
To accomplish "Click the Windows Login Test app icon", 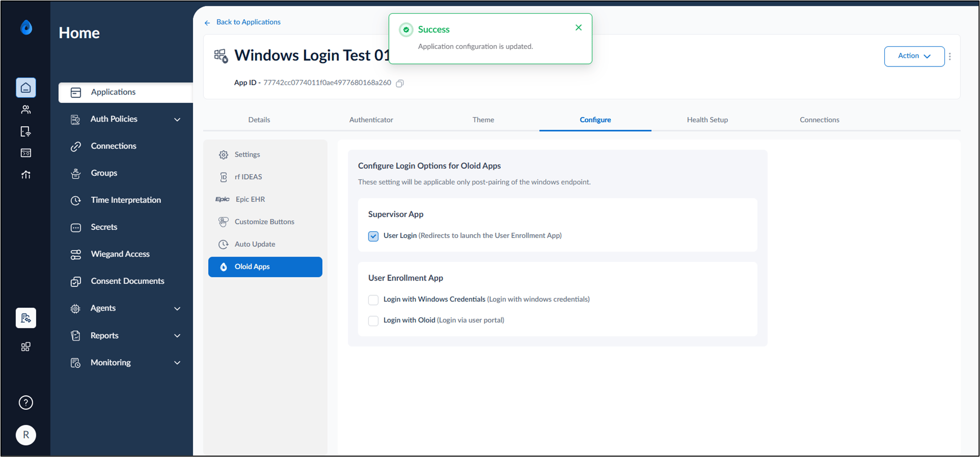I will point(221,56).
